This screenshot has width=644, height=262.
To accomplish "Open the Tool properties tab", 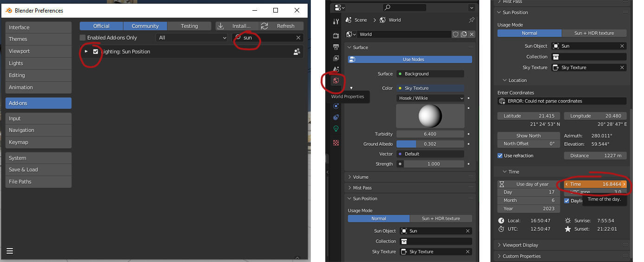I will (x=336, y=21).
